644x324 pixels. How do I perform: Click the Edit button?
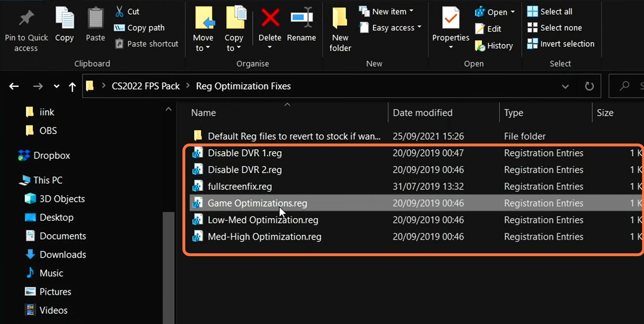point(488,29)
